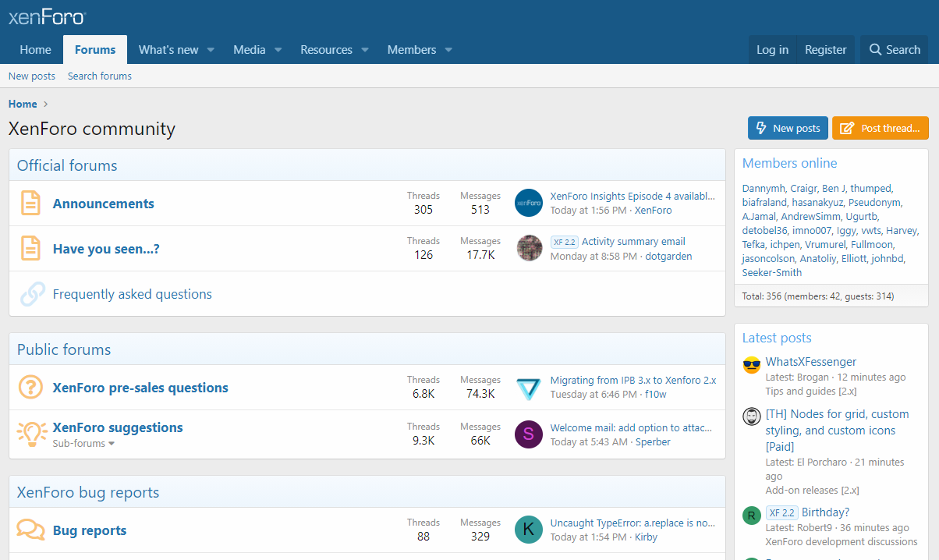Image resolution: width=939 pixels, height=560 pixels.
Task: Click the magnifier Search button
Action: coord(895,50)
